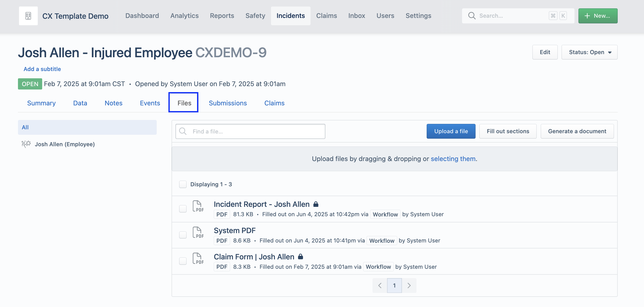The width and height of the screenshot is (644, 307).
Task: Click the Workflow tag on Claim Form row
Action: coord(378,267)
